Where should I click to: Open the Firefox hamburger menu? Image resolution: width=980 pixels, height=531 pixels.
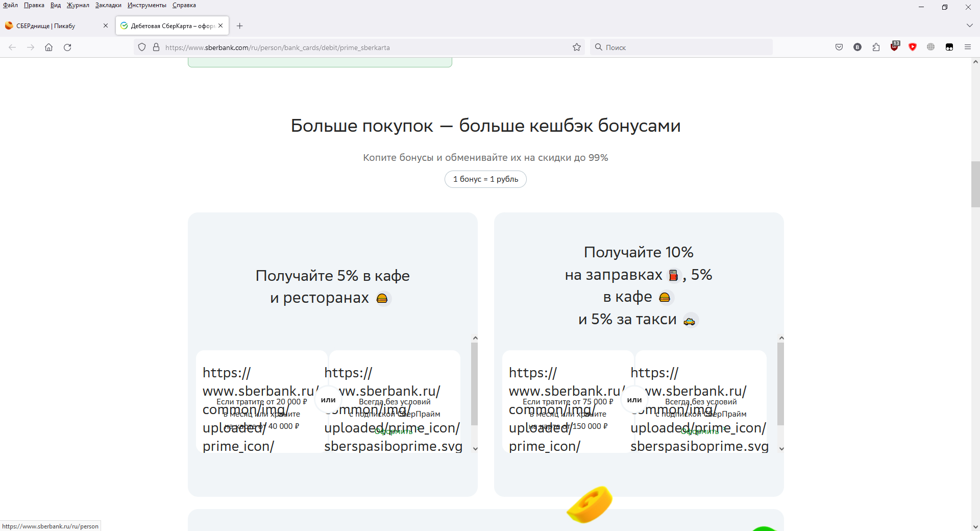(968, 47)
